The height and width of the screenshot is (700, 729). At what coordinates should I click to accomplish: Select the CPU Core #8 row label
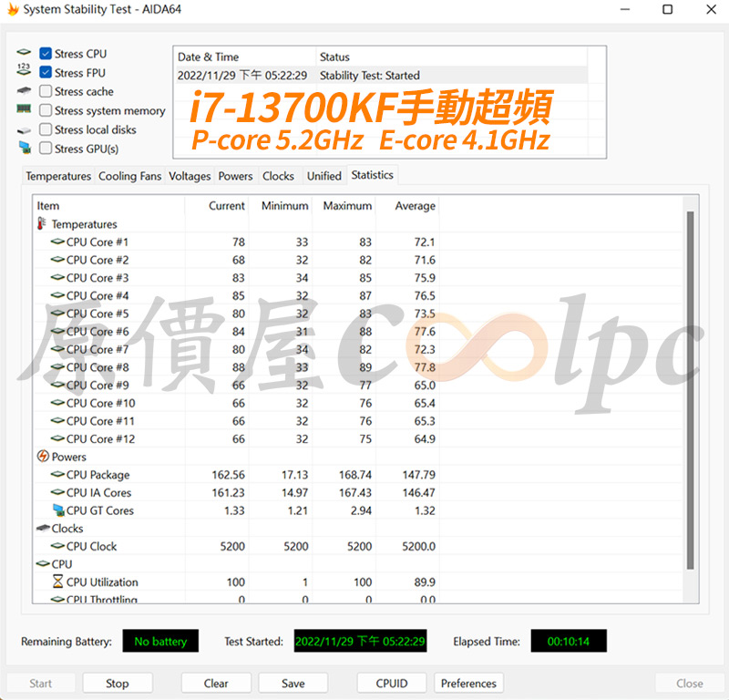98,367
